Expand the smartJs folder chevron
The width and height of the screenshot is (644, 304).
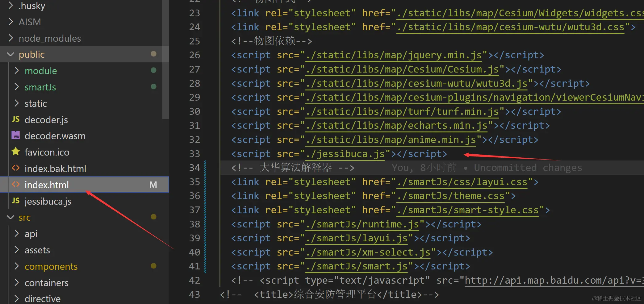(x=17, y=87)
